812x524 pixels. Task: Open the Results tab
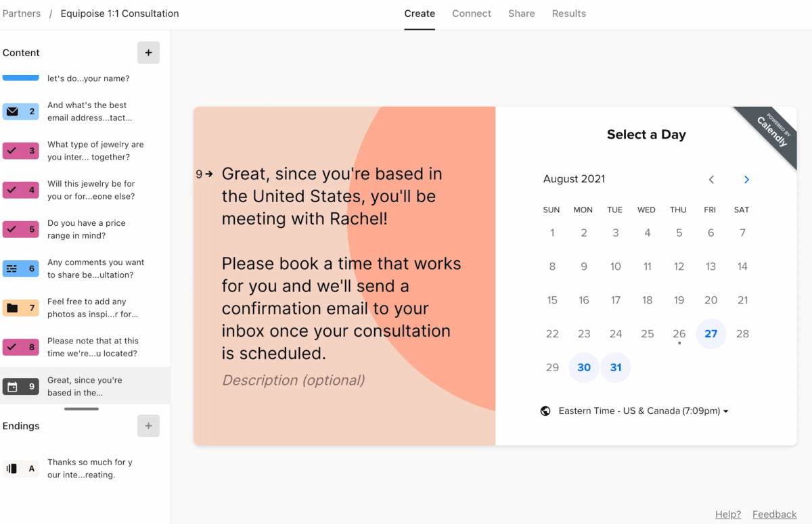coord(568,14)
